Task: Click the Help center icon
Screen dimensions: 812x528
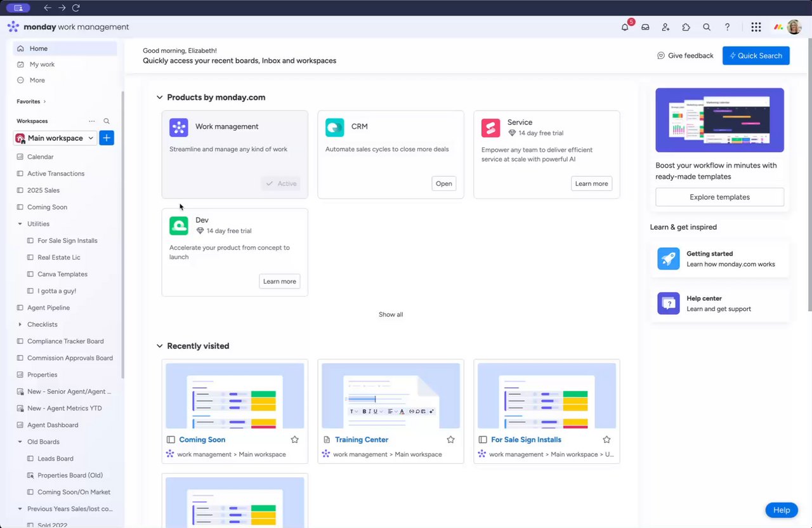Action: pyautogui.click(x=669, y=303)
